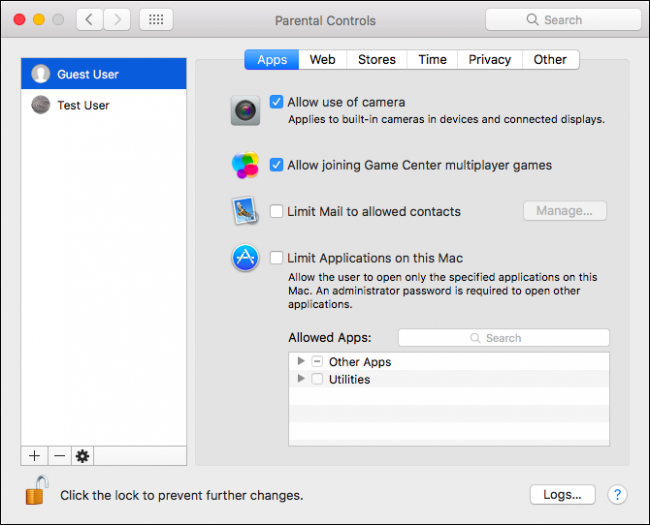650x525 pixels.
Task: Click the App Store icon
Action: [245, 258]
